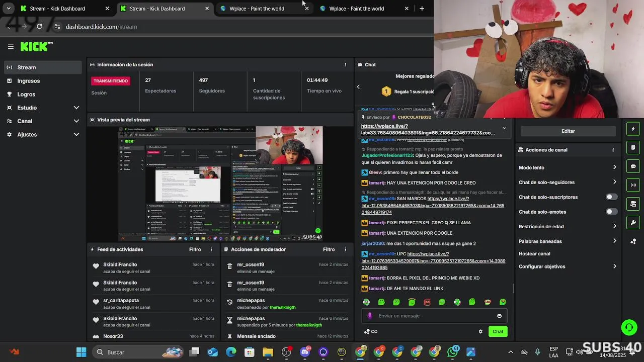Open the browser tab search dropdown
The height and width of the screenshot is (362, 644).
pos(8,9)
